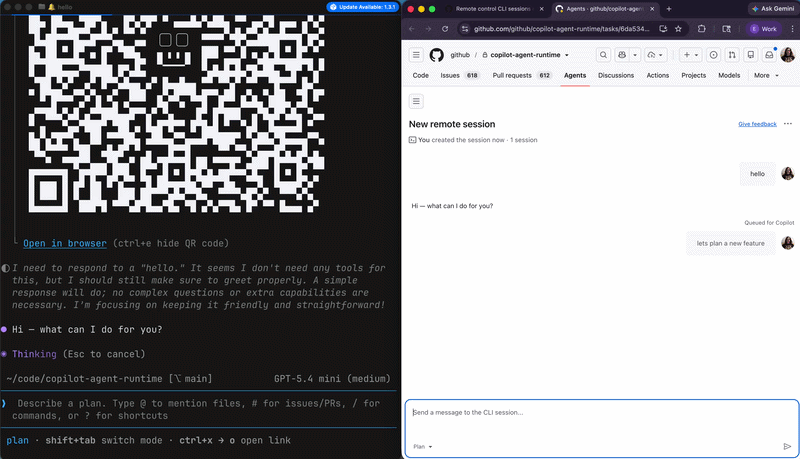Click the 'lets plan a new feature' message
This screenshot has width=800, height=459.
[731, 243]
